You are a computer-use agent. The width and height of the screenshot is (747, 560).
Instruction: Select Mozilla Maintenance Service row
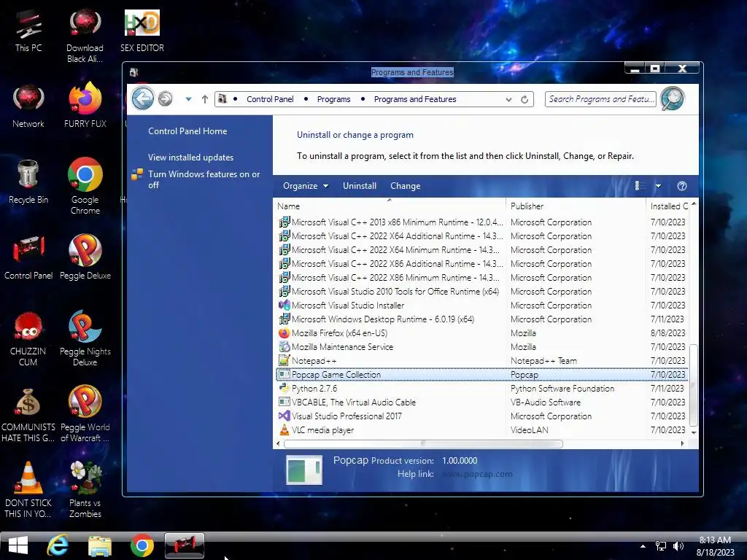482,346
